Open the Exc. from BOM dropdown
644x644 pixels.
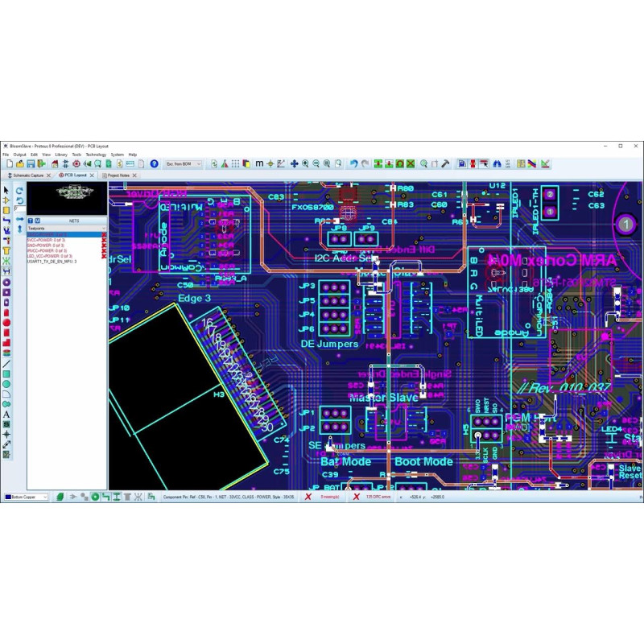pos(183,163)
